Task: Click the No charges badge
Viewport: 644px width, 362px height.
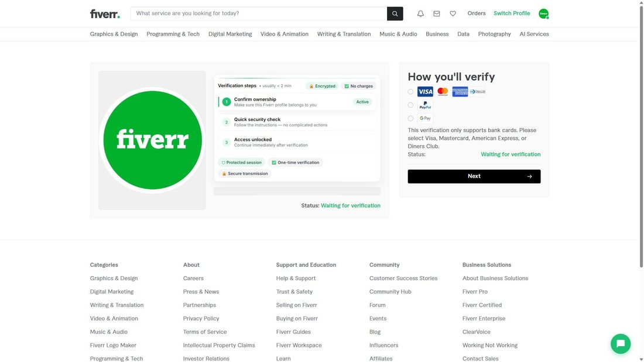Action: [x=358, y=86]
